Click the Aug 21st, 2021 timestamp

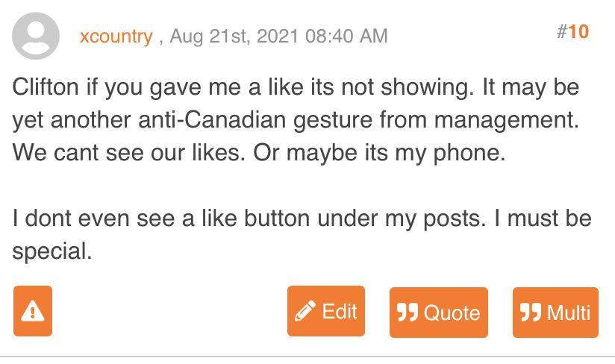point(278,36)
